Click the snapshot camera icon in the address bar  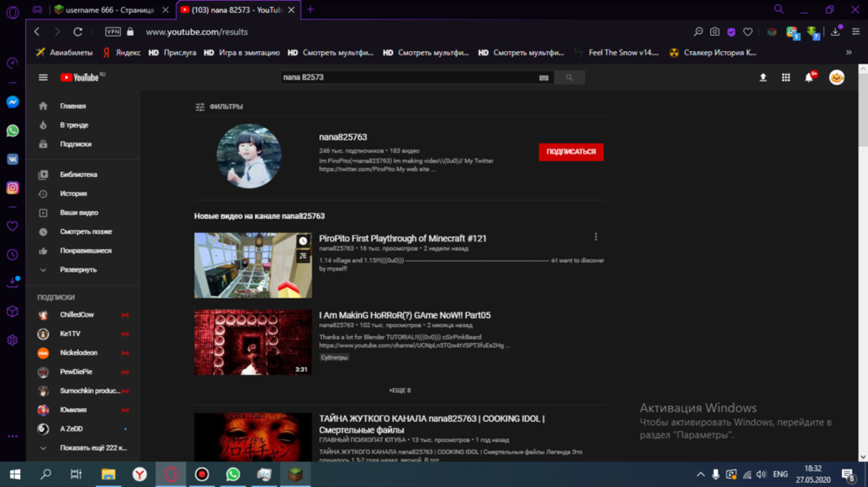[714, 31]
